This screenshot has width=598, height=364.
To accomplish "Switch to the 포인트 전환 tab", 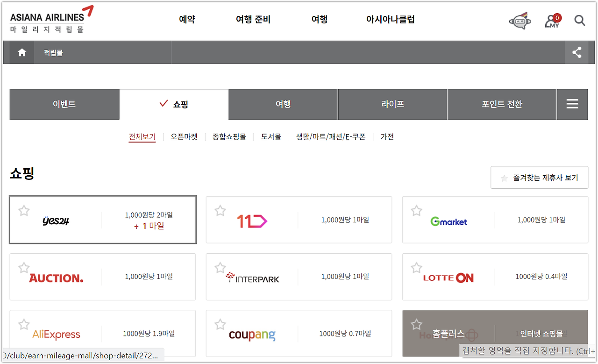I will tap(502, 104).
